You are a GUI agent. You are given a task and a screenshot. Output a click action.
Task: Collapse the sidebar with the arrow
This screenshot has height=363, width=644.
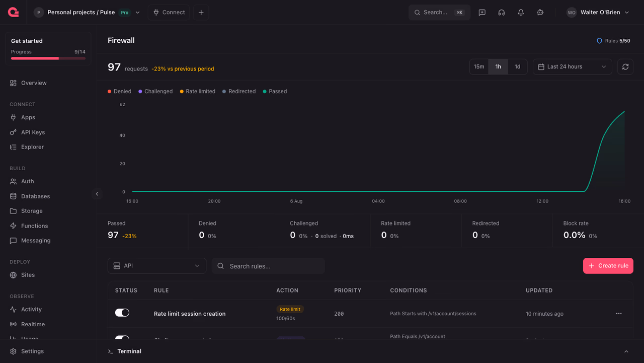tap(97, 194)
